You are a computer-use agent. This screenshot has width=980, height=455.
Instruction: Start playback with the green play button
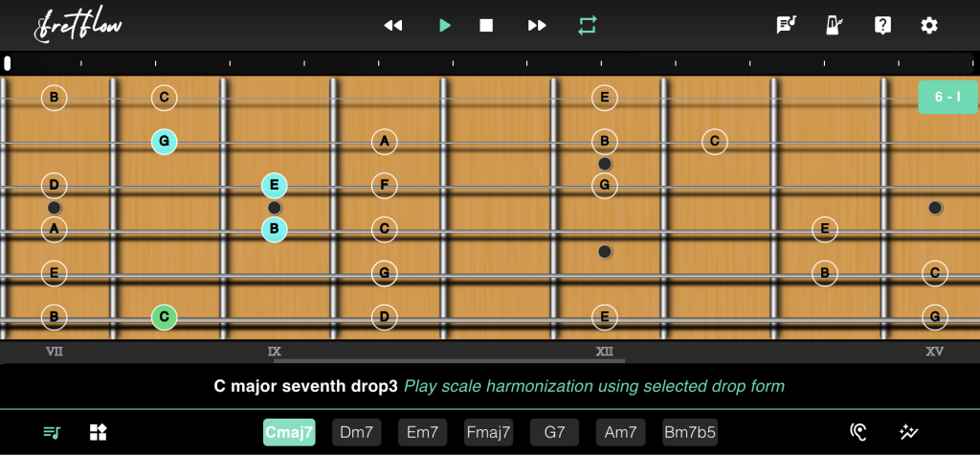[x=444, y=26]
